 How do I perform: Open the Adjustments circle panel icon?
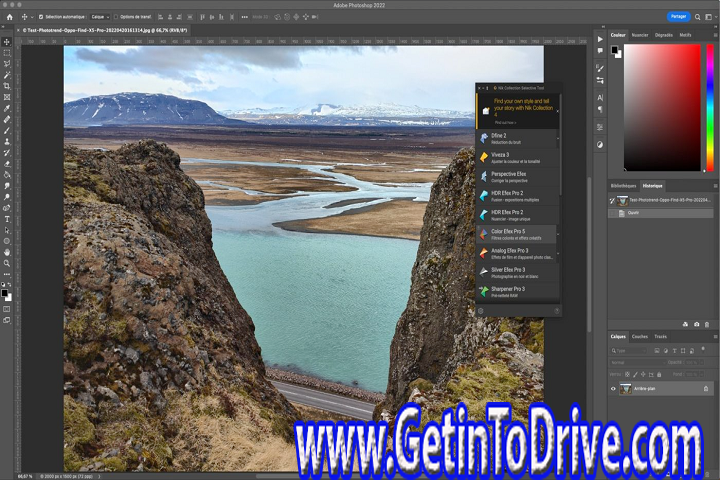(600, 144)
